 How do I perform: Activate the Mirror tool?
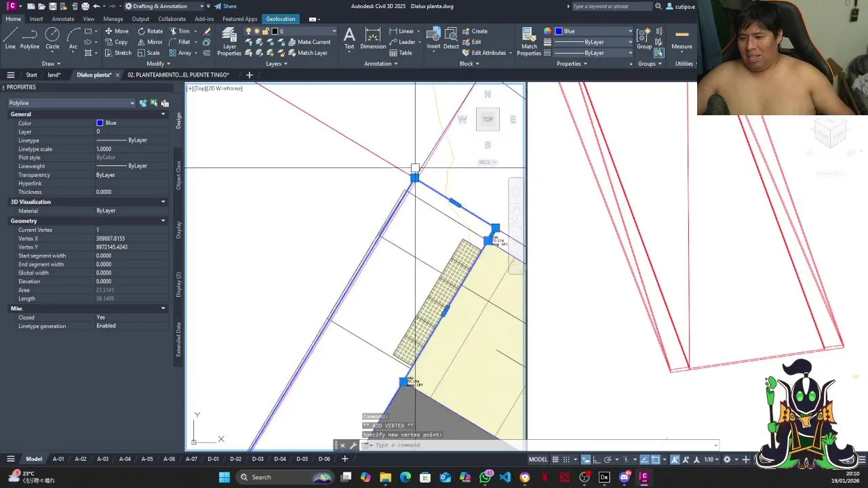click(x=150, y=42)
